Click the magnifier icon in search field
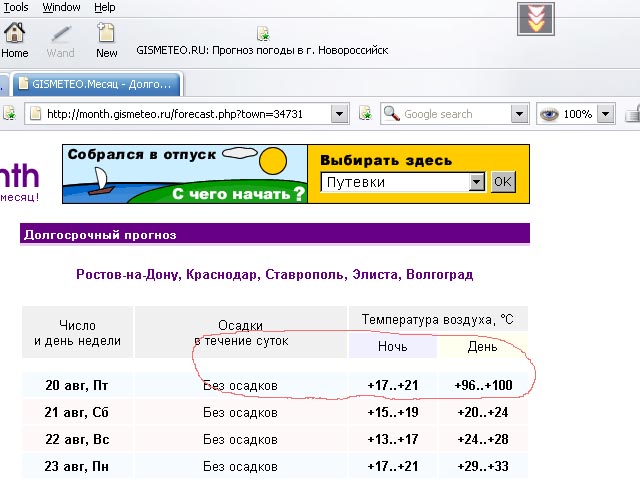 [x=391, y=114]
